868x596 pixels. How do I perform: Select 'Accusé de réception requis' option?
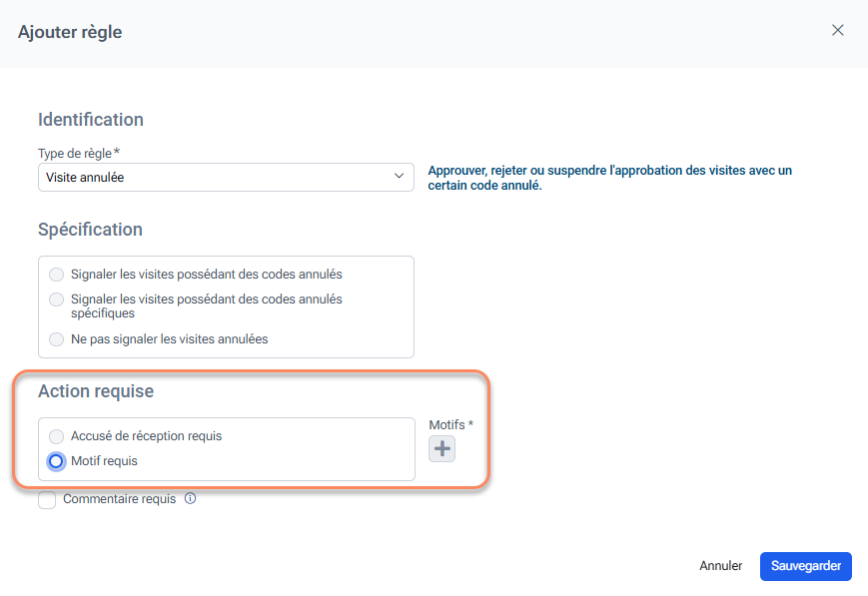click(x=57, y=436)
